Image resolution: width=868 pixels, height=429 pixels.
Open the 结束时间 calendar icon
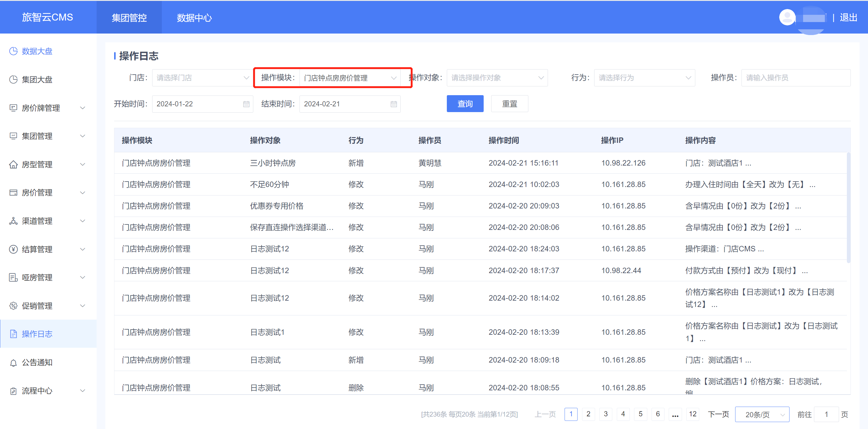tap(394, 104)
